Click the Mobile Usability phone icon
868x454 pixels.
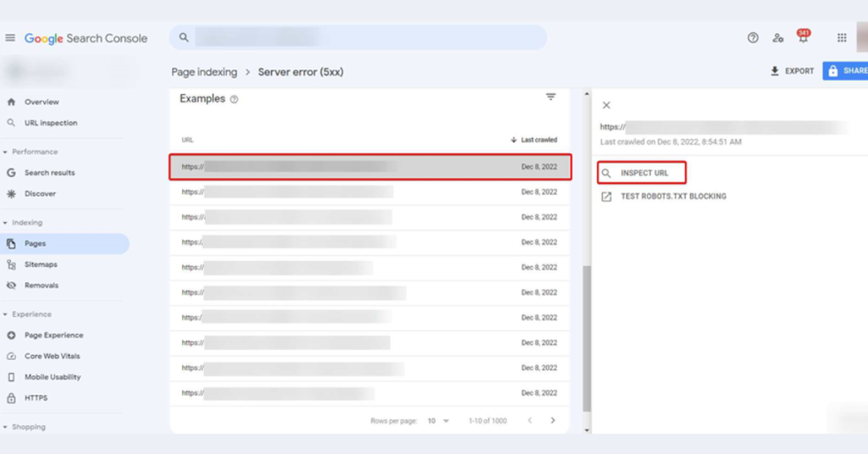point(11,377)
